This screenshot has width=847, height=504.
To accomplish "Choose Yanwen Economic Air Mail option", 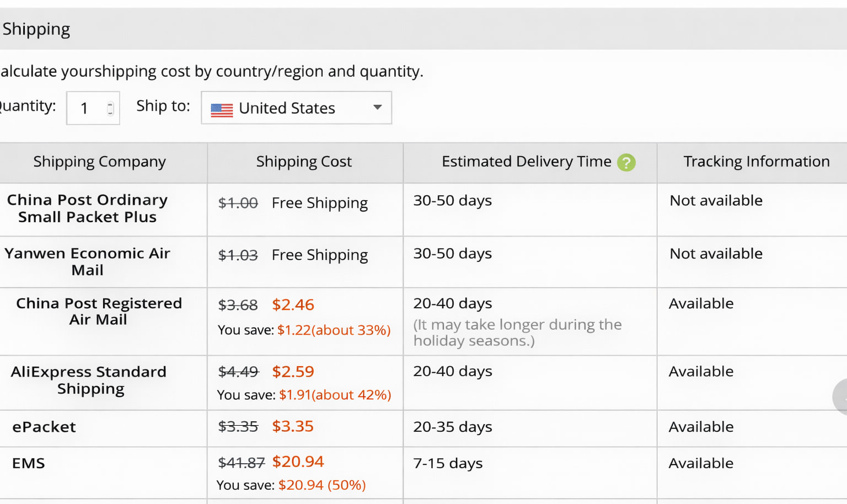I will tap(87, 261).
